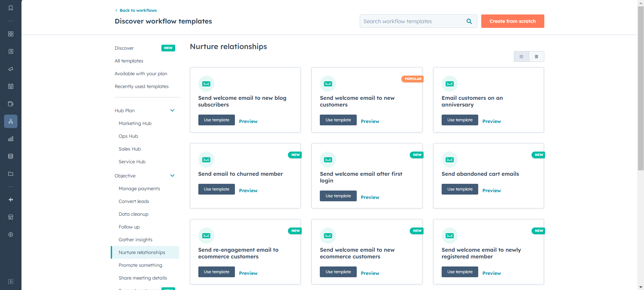
Task: Click email icon on re-engagement ecommerce card
Action: [x=206, y=236]
